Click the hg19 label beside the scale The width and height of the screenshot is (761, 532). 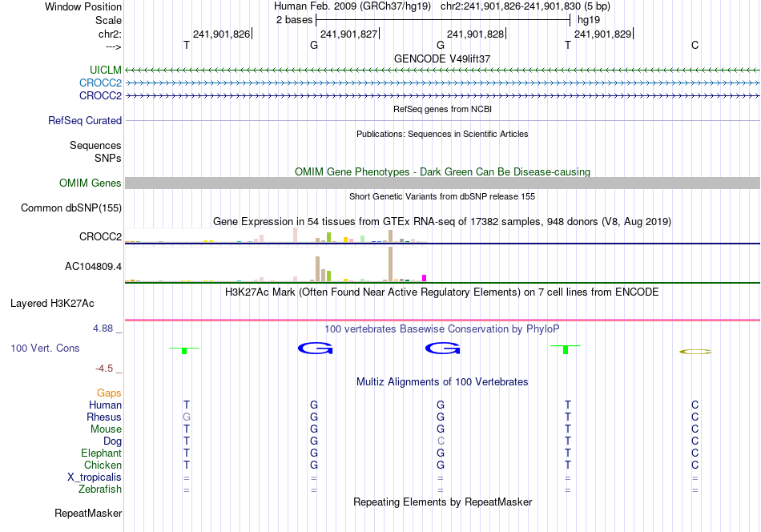pos(589,20)
